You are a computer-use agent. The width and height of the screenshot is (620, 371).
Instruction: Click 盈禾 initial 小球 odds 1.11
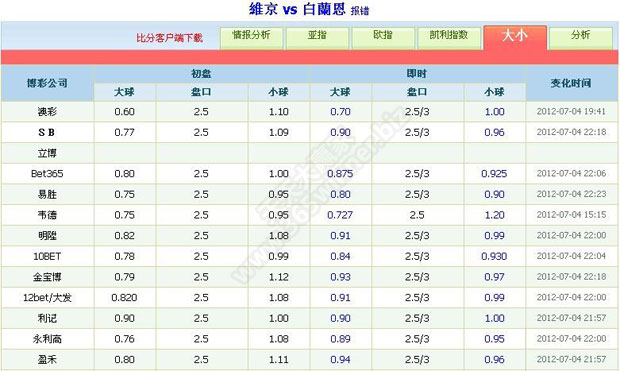click(278, 360)
